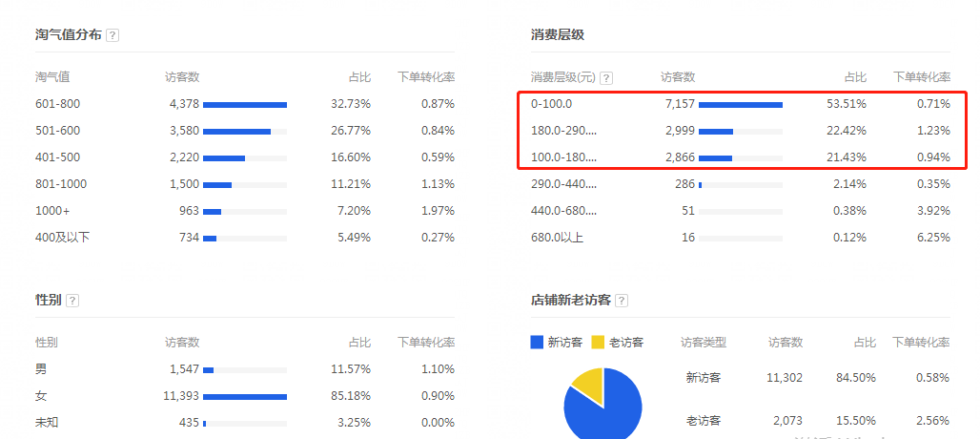
Task: Click the 53.51% share value
Action: [847, 104]
